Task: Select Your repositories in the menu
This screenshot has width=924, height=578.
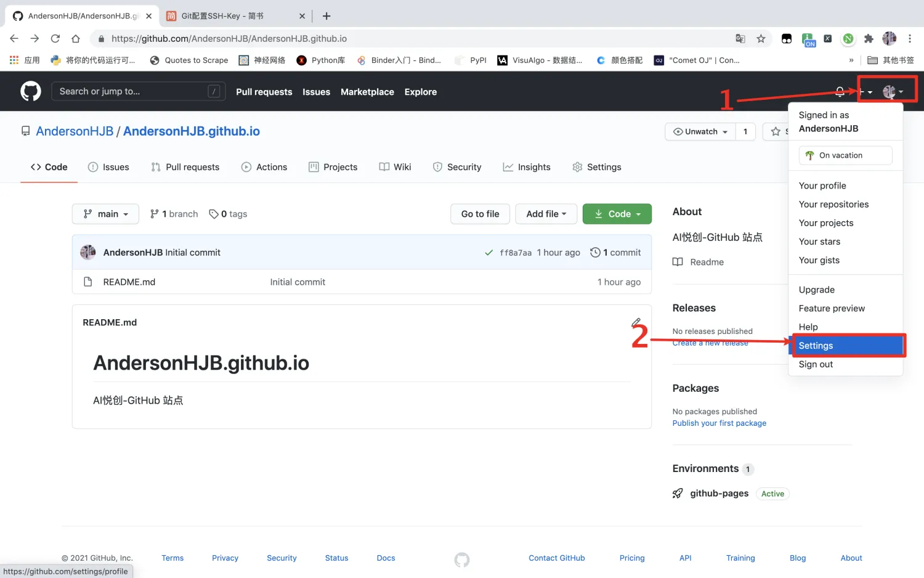Action: [x=846, y=204]
